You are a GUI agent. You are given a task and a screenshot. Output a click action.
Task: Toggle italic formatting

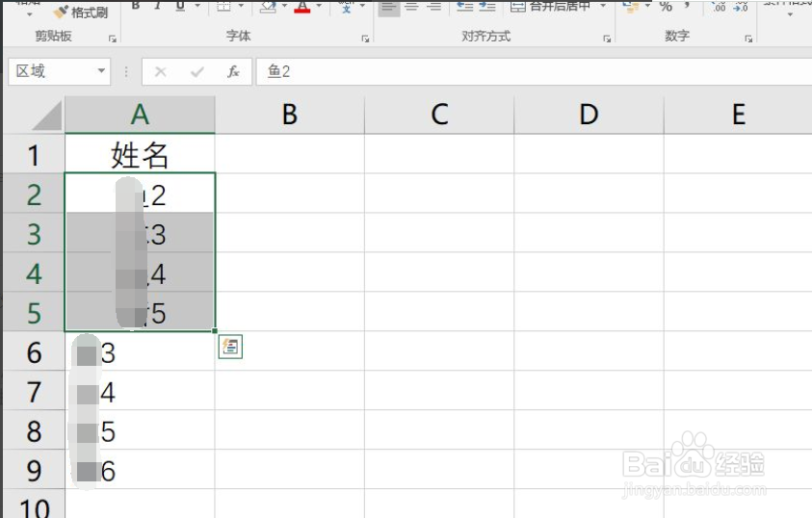(x=157, y=6)
